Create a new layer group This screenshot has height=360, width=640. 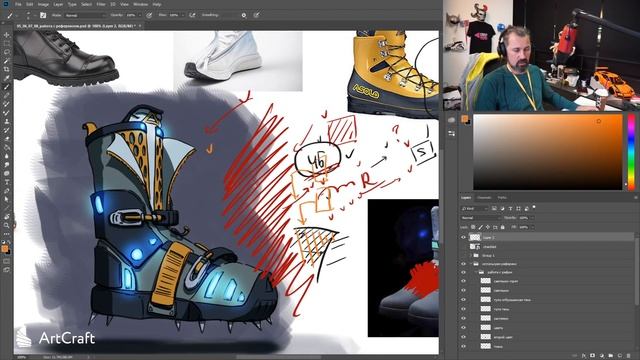point(611,356)
